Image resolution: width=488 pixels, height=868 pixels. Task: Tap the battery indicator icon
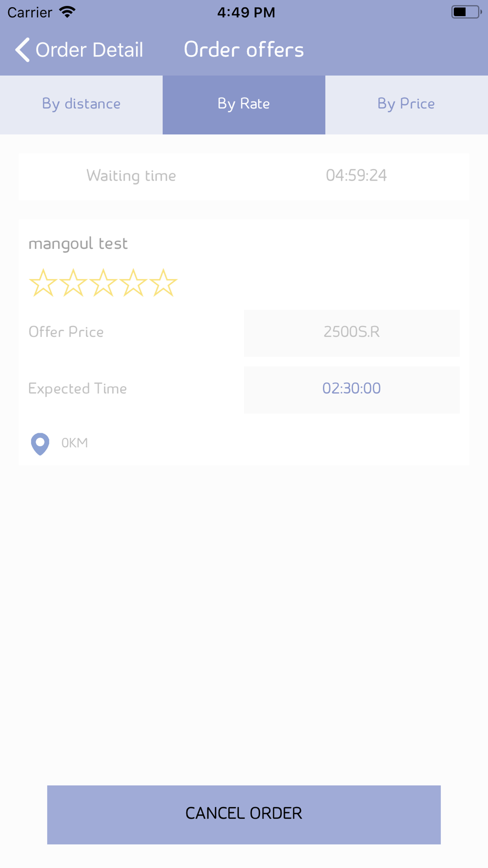coord(466,12)
